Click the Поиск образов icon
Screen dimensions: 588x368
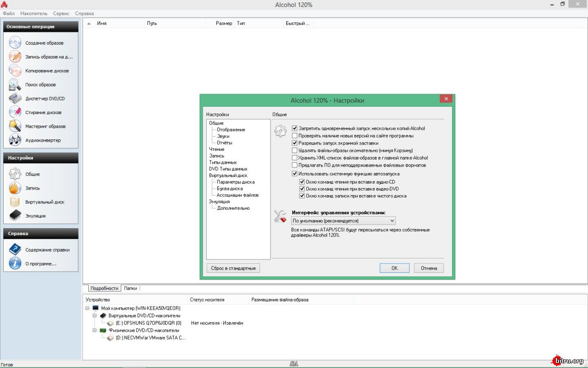pos(15,85)
